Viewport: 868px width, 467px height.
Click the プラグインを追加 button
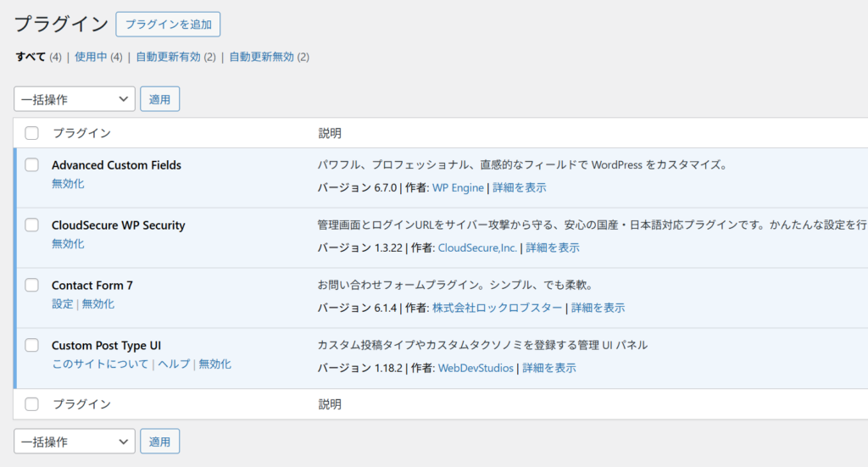click(168, 25)
